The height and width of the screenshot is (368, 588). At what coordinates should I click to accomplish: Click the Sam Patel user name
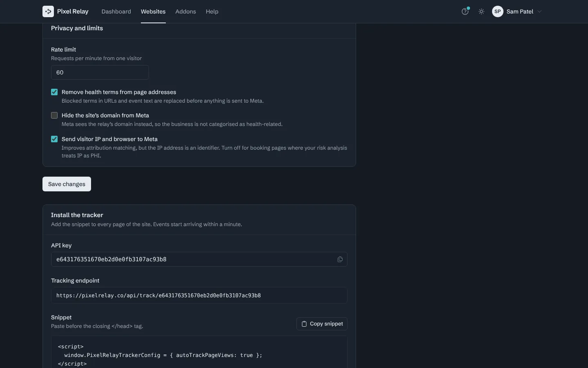(520, 11)
